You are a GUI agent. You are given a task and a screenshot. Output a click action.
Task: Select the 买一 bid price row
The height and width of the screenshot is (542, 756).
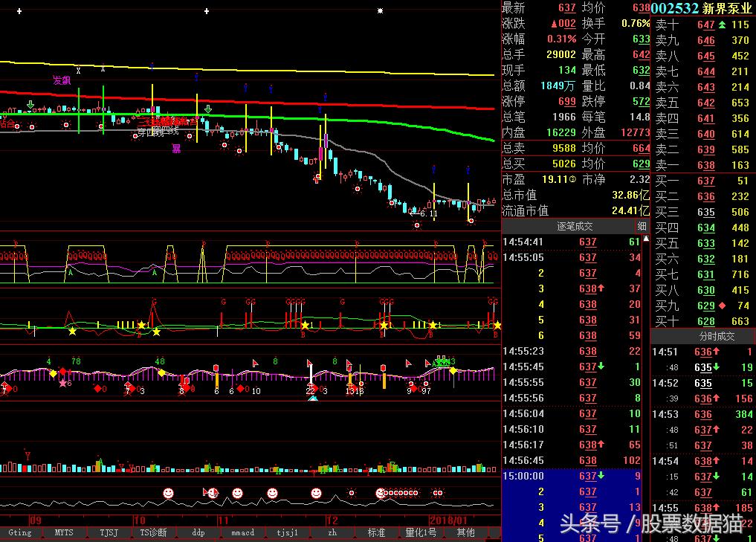(702, 181)
